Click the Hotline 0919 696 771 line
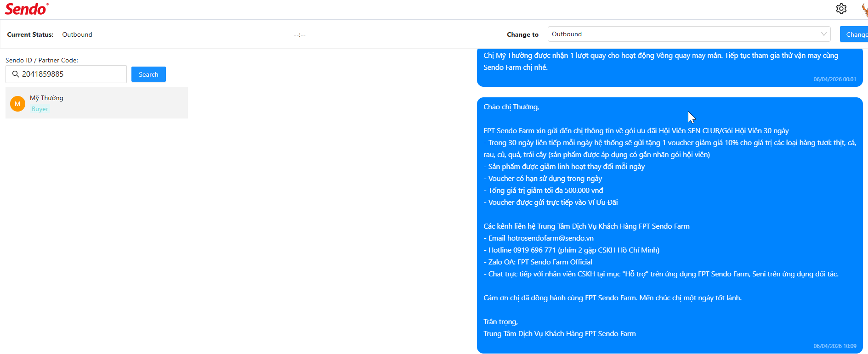Viewport: 868px width, 354px height. coord(571,250)
